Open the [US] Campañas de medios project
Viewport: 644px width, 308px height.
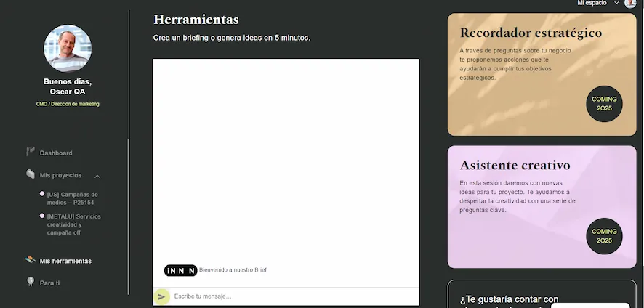pos(72,198)
